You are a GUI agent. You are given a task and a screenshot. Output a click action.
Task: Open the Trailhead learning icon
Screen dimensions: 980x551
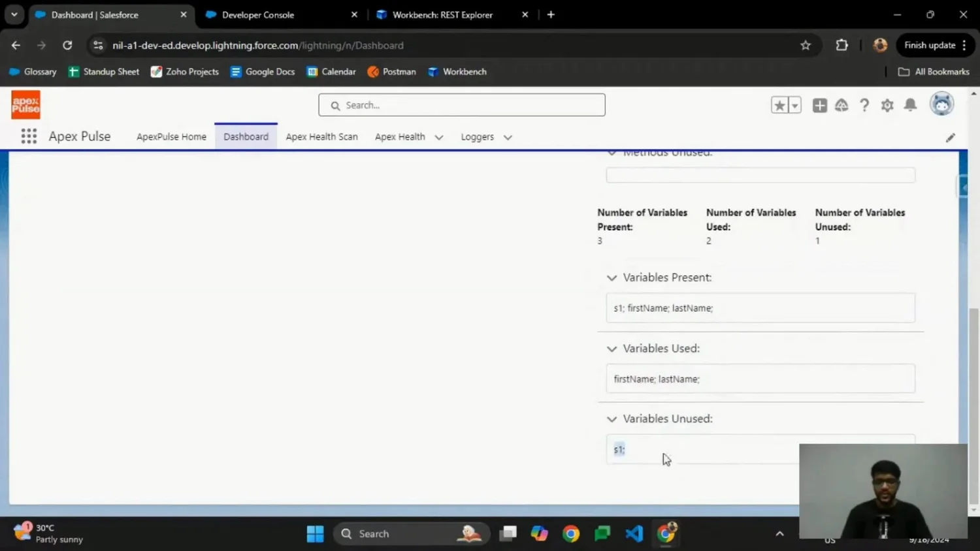coord(841,104)
